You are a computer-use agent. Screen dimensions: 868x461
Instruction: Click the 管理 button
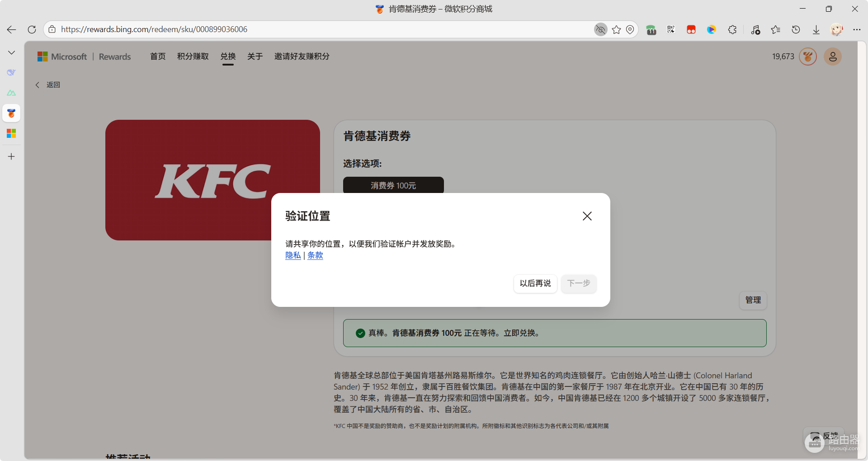[753, 300]
